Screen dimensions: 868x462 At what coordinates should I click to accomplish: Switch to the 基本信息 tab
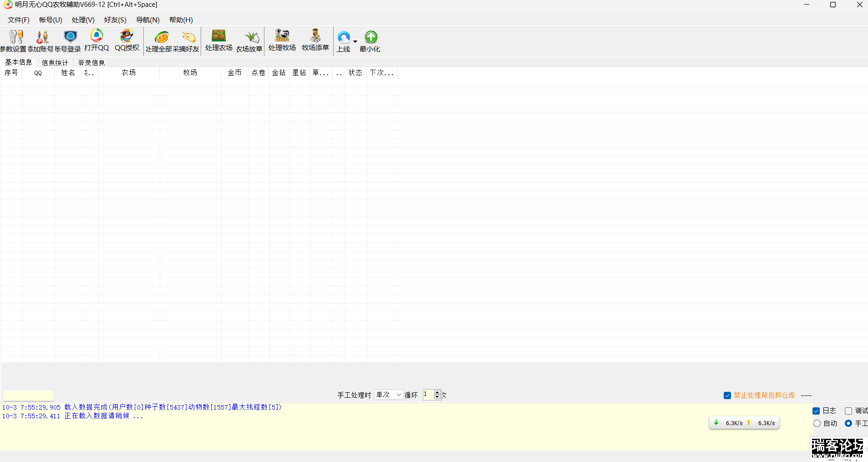pos(19,62)
